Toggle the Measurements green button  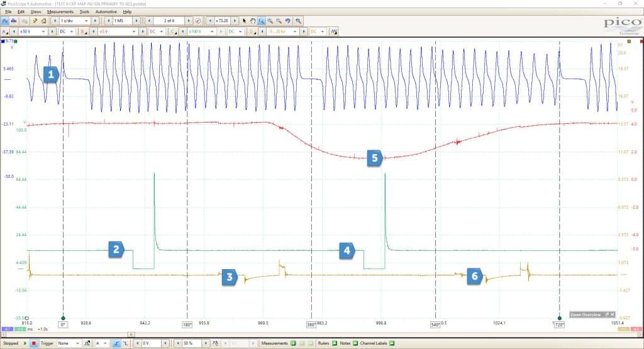(x=293, y=343)
